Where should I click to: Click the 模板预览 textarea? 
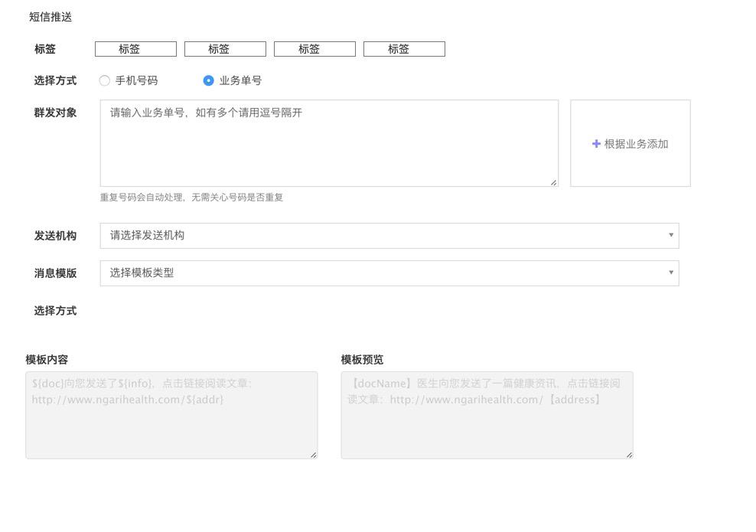point(487,415)
